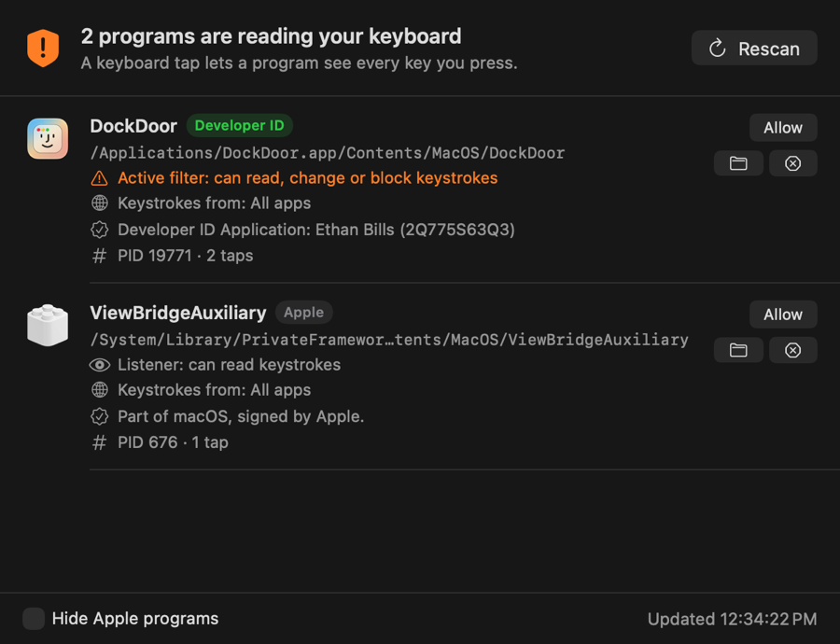
Task: Allow the DockDoor program
Action: tap(783, 128)
